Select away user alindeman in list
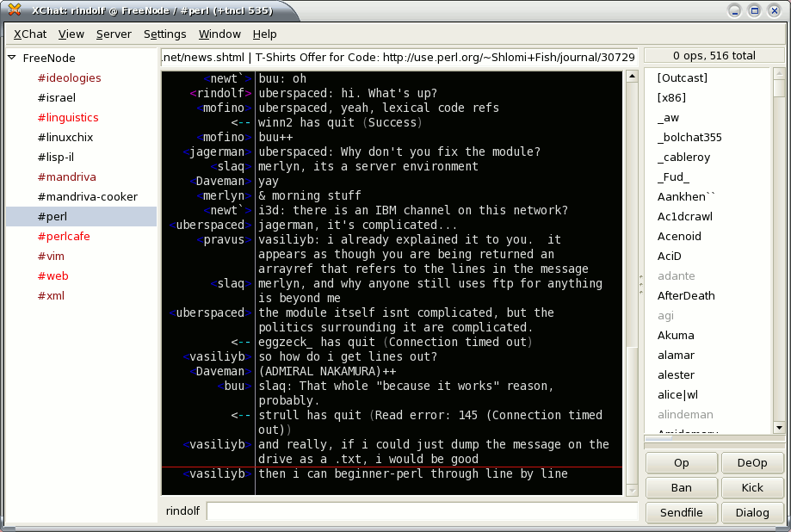Image resolution: width=791 pixels, height=532 pixels. coord(685,414)
